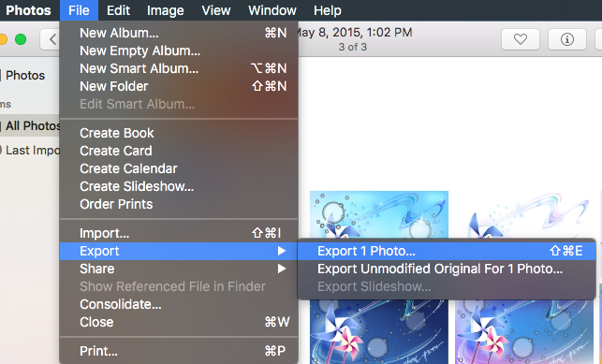Open the Edit menu

[118, 10]
